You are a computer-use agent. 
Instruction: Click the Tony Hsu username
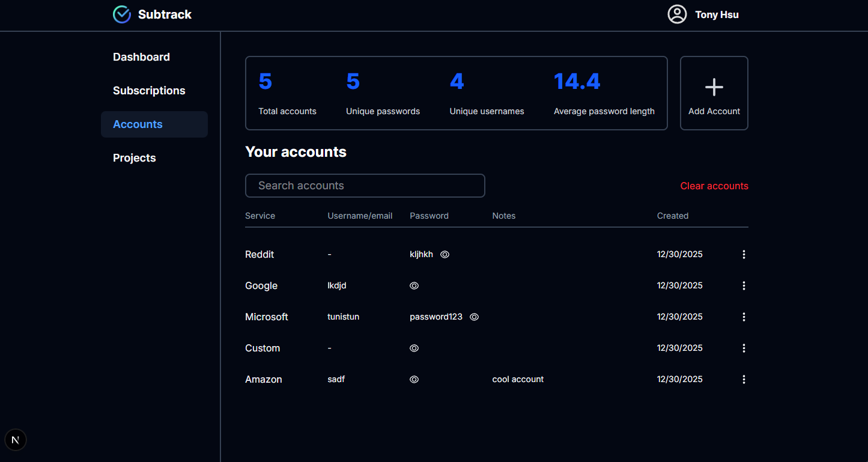point(717,15)
